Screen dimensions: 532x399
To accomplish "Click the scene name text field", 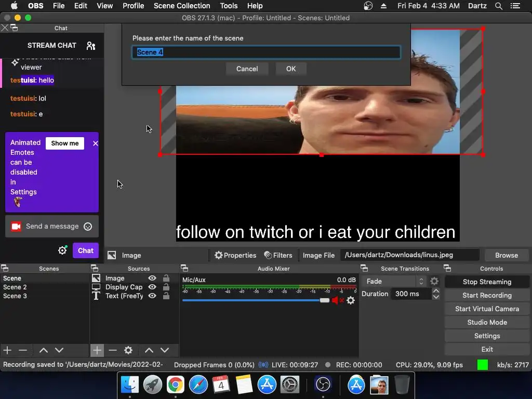I will click(x=267, y=52).
